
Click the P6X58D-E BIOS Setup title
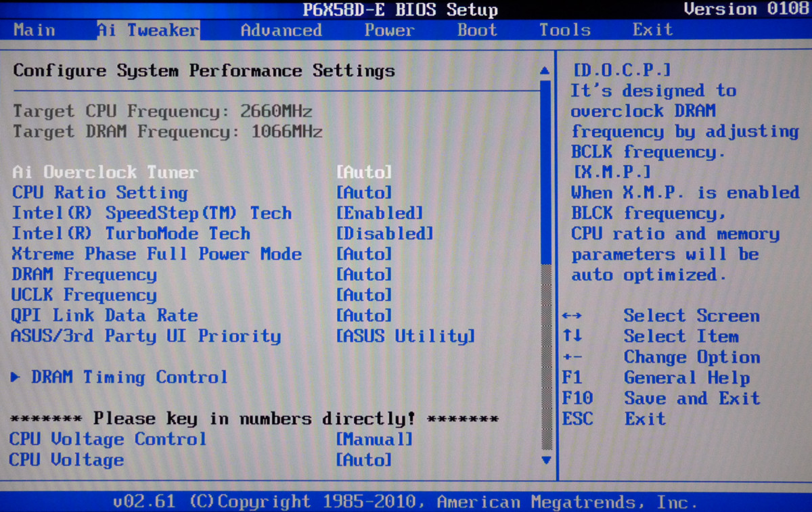coord(400,9)
